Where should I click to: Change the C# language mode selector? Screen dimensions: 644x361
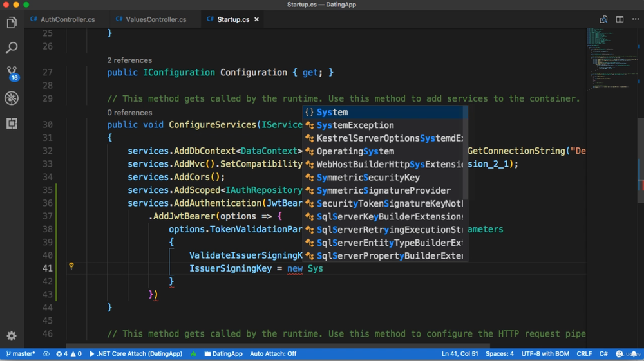pos(603,354)
